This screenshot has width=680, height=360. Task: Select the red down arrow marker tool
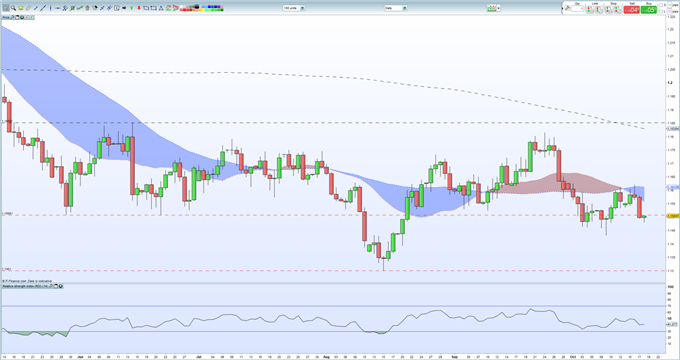coord(139,8)
